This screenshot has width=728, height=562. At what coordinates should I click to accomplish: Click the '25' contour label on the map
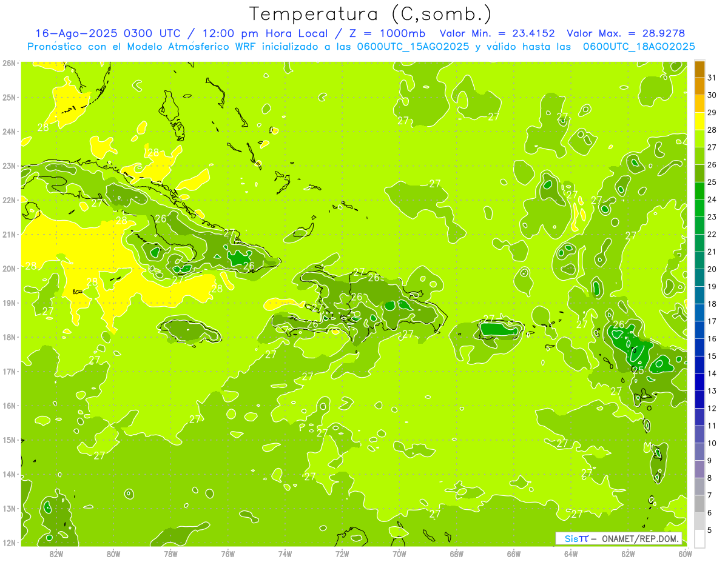click(638, 370)
